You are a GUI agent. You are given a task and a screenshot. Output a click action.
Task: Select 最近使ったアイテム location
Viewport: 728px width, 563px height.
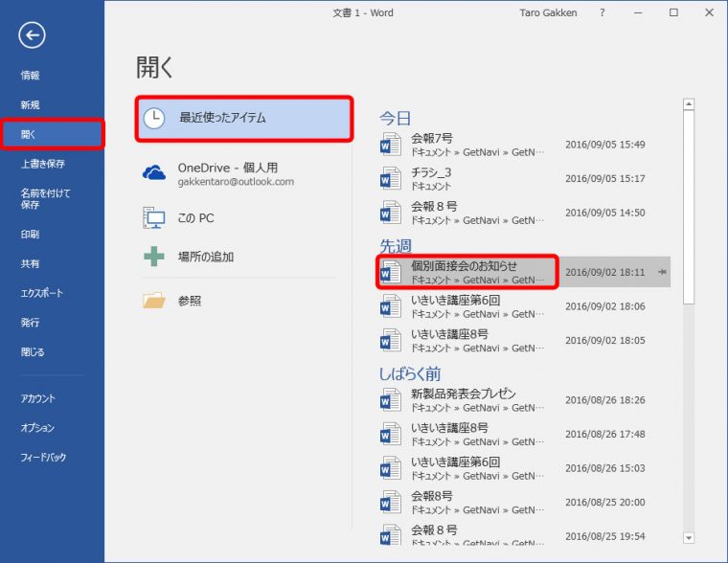[244, 119]
